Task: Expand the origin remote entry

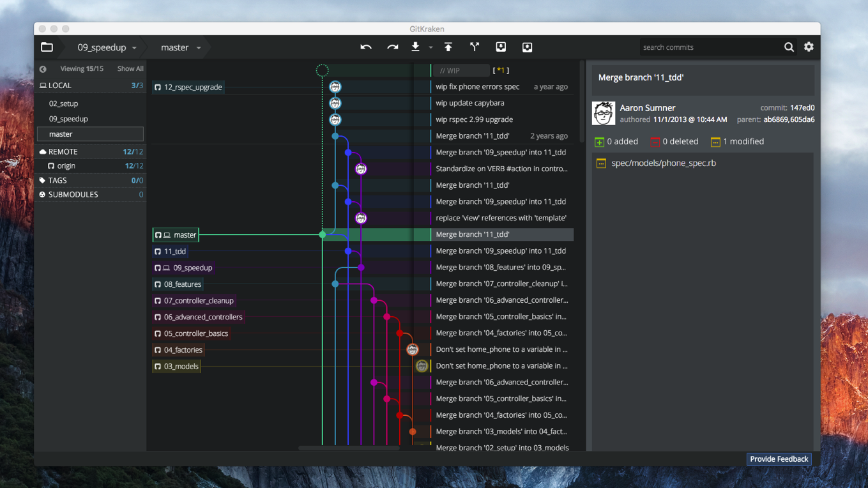Action: (91, 166)
